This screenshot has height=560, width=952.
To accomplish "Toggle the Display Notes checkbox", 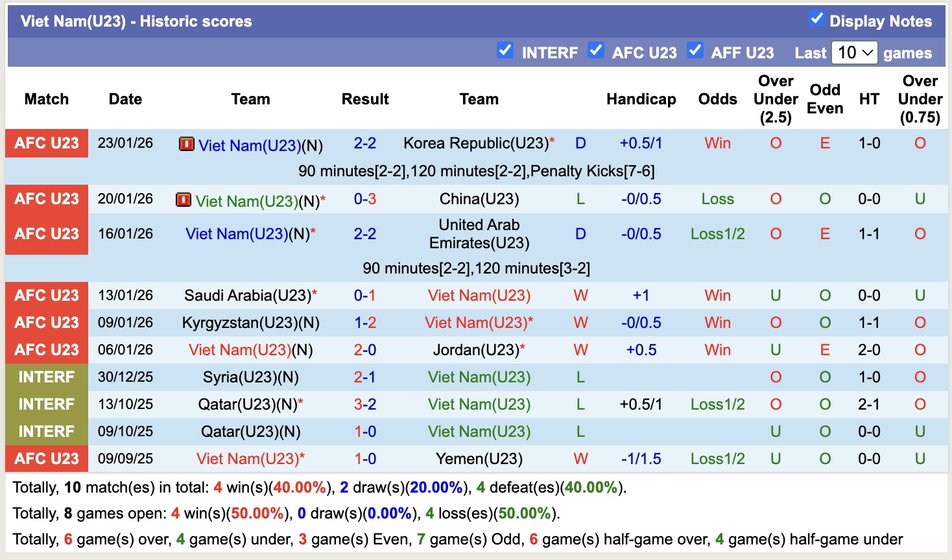I will (817, 19).
